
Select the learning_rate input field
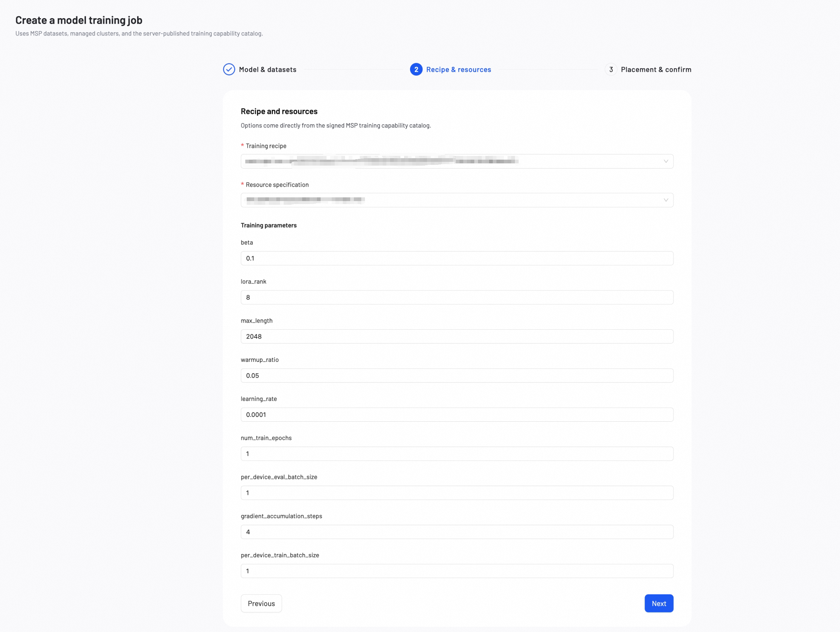click(x=457, y=415)
